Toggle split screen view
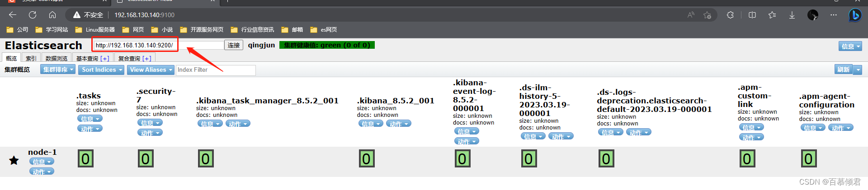 tap(752, 15)
